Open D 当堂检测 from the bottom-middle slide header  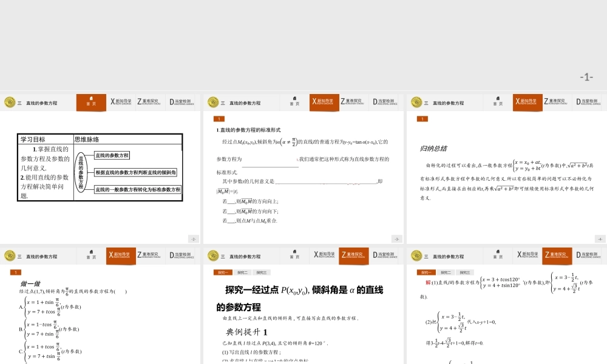coord(384,255)
